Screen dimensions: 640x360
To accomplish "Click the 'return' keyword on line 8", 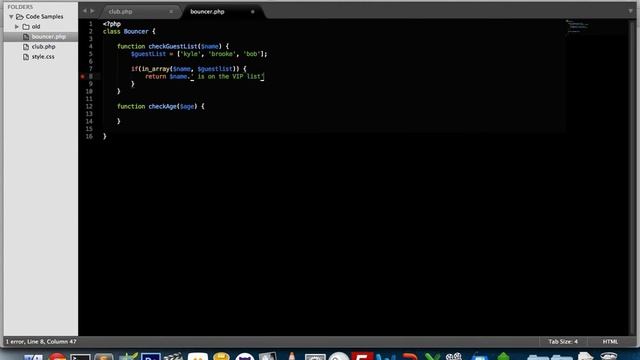I will coord(156,76).
